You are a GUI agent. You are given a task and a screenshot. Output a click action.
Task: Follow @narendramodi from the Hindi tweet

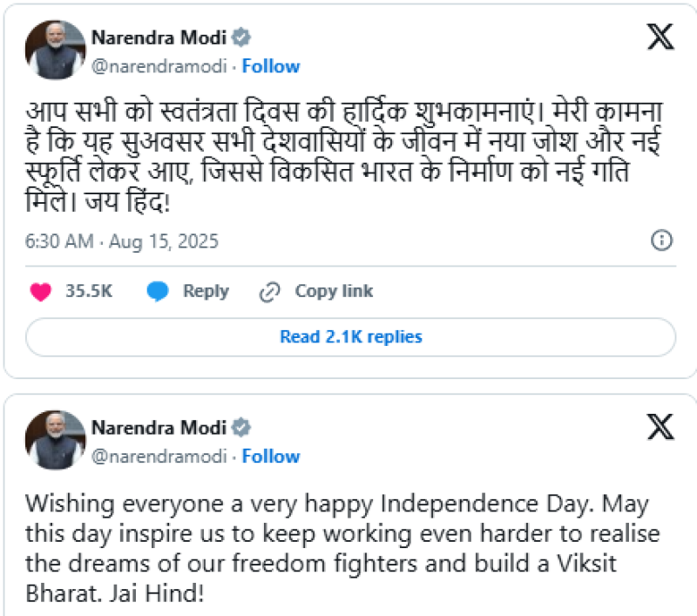click(272, 65)
